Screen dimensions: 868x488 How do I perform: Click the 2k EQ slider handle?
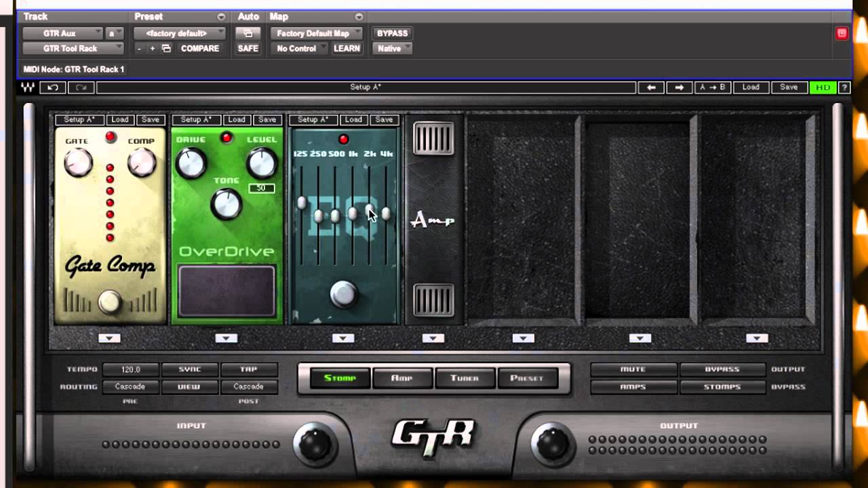369,211
